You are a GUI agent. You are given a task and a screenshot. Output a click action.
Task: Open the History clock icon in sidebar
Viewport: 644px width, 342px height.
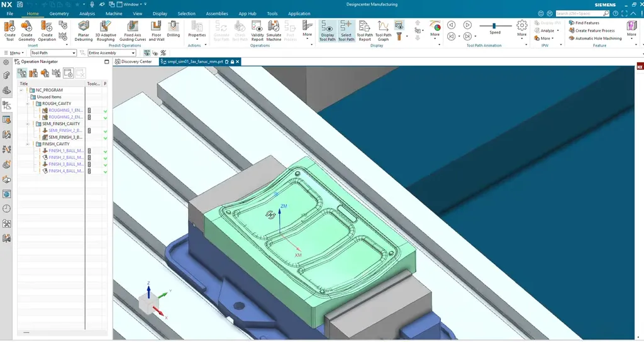pos(6,209)
